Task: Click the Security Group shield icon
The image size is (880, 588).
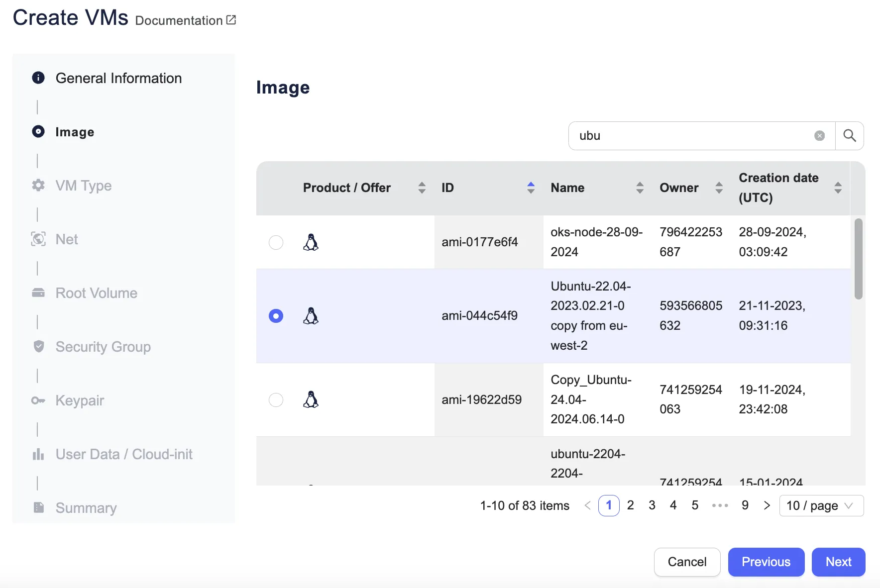Action: click(38, 347)
